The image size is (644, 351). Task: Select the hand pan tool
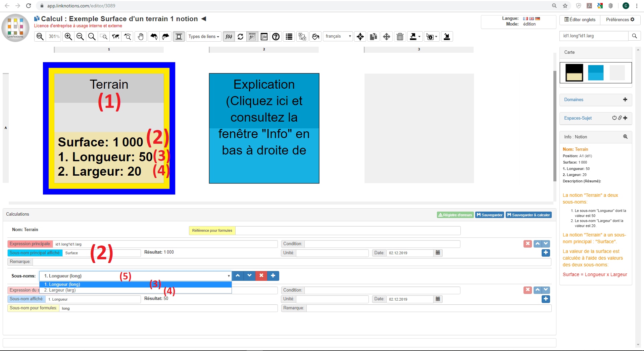tap(141, 36)
